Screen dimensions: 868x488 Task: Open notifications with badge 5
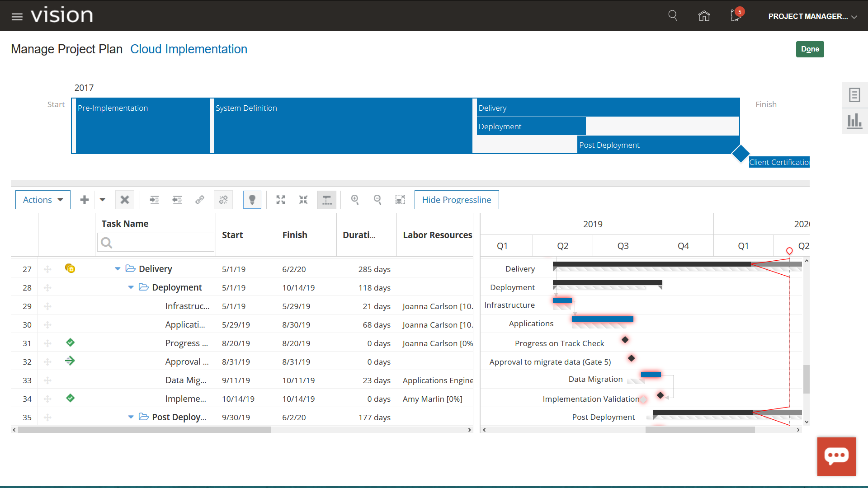click(736, 16)
